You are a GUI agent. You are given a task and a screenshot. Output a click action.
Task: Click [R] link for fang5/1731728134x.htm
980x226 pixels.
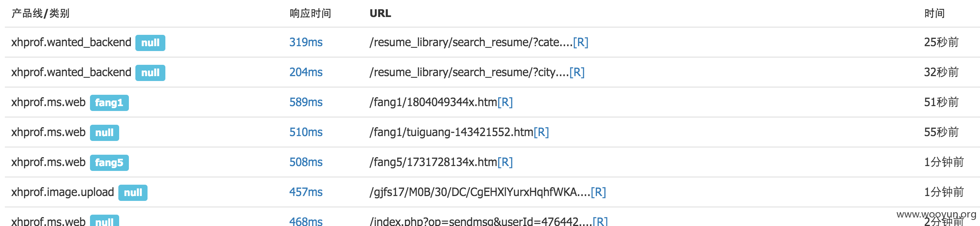(505, 162)
